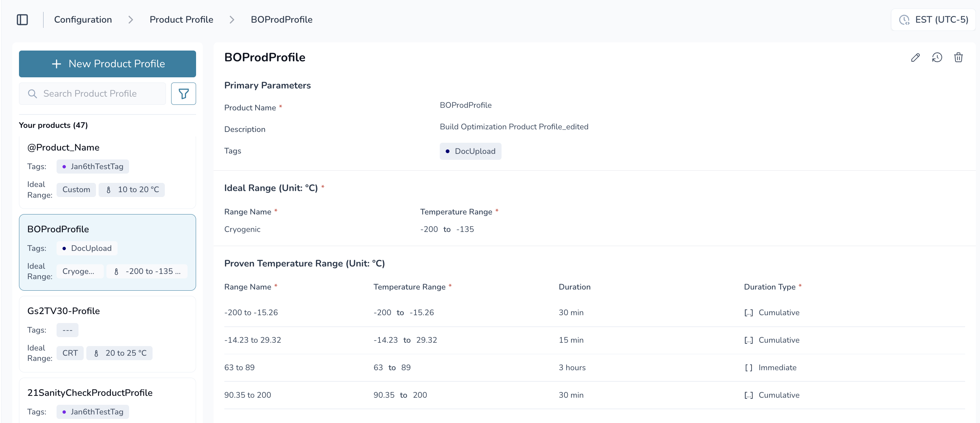980x423 pixels.
Task: Click thermometer icon in Gs2TV30-Profile card
Action: click(x=96, y=353)
